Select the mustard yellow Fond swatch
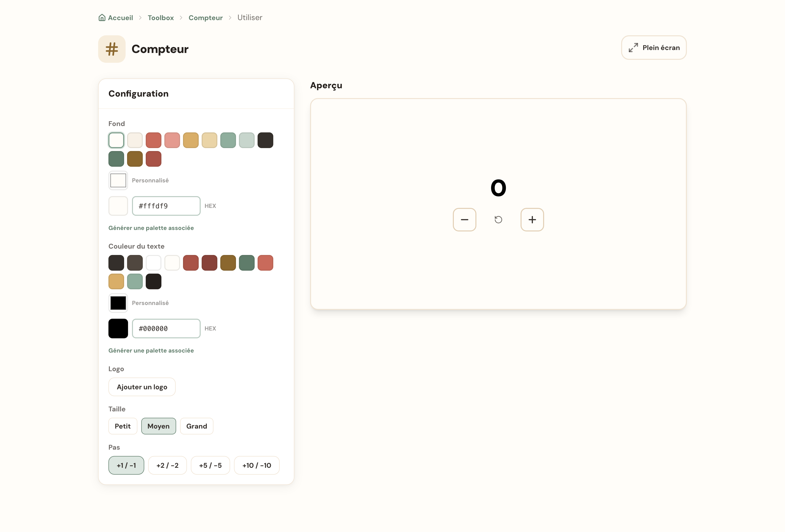 pyautogui.click(x=191, y=140)
